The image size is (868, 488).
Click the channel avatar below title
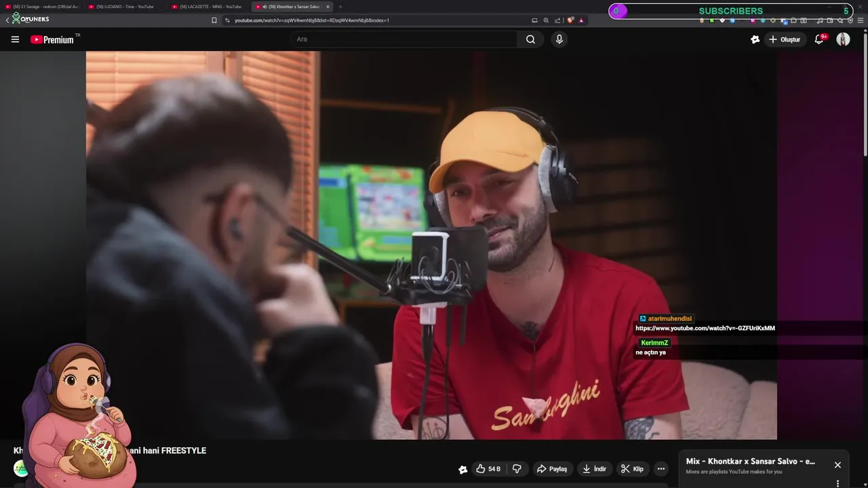pos(21,469)
